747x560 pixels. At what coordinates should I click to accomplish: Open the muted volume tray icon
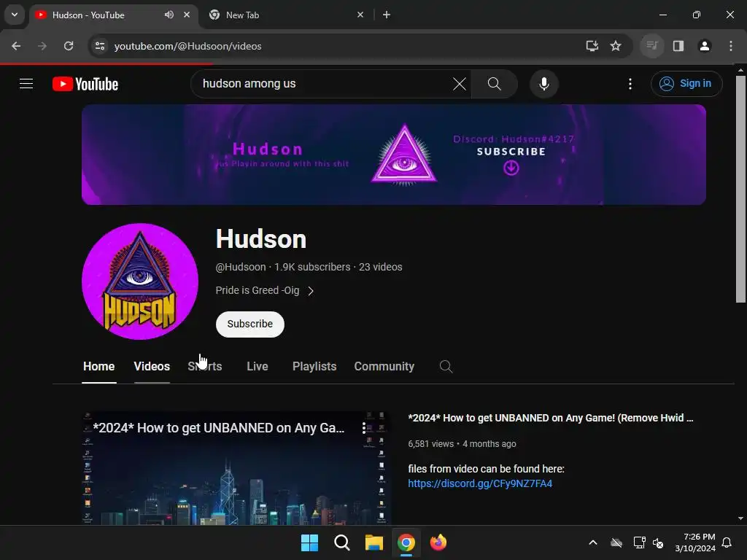click(659, 542)
